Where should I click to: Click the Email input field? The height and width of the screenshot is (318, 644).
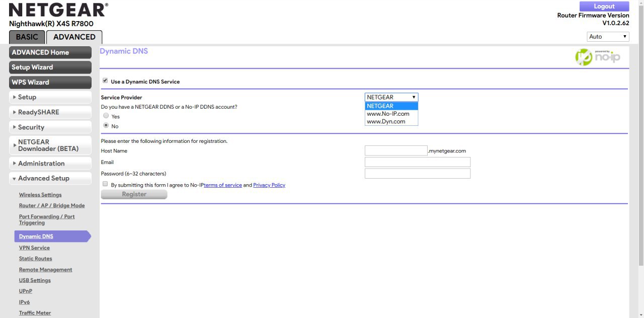pos(417,162)
